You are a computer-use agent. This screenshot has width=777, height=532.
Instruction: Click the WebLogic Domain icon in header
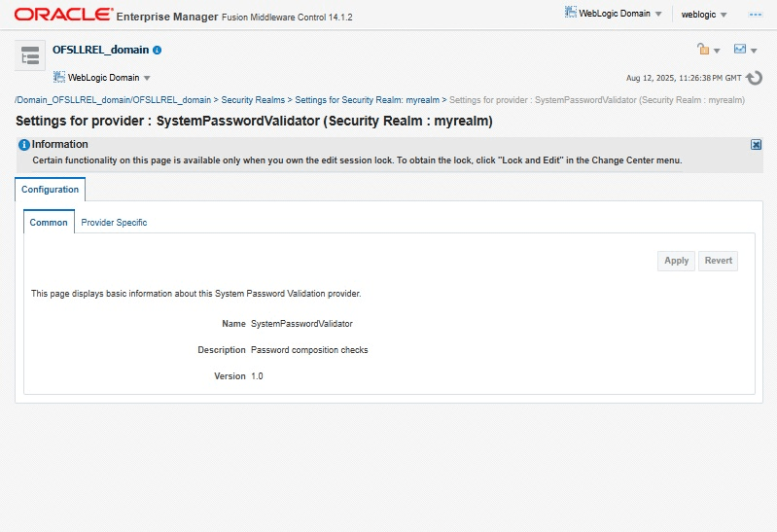coord(571,13)
